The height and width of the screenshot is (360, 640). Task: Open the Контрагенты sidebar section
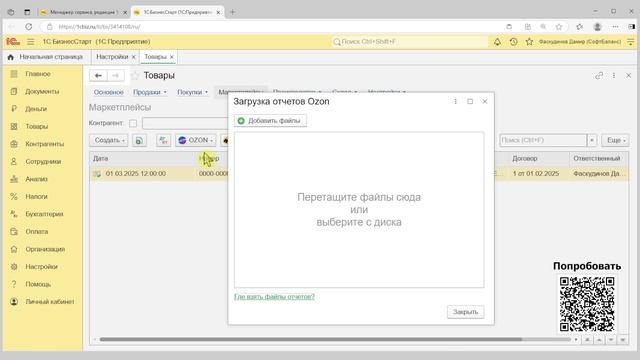[x=44, y=144]
